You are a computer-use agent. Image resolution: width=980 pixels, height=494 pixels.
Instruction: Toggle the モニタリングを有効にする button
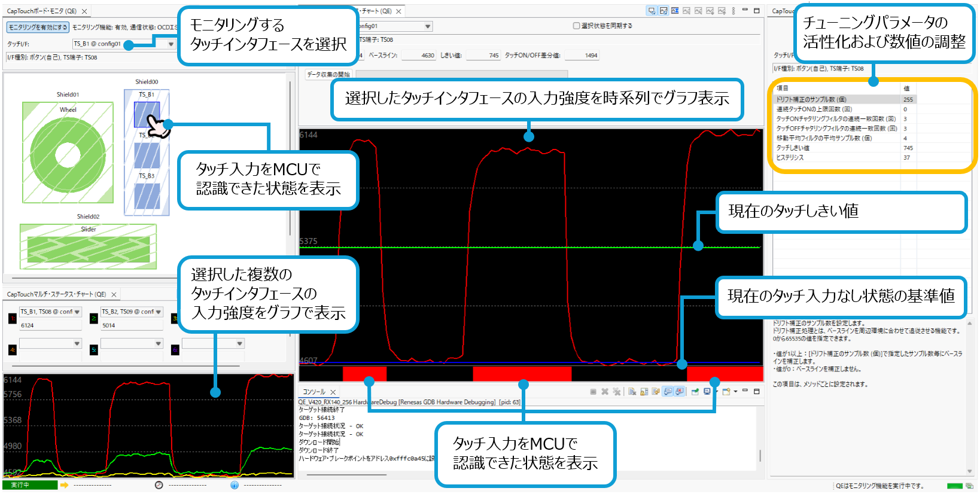[x=38, y=27]
